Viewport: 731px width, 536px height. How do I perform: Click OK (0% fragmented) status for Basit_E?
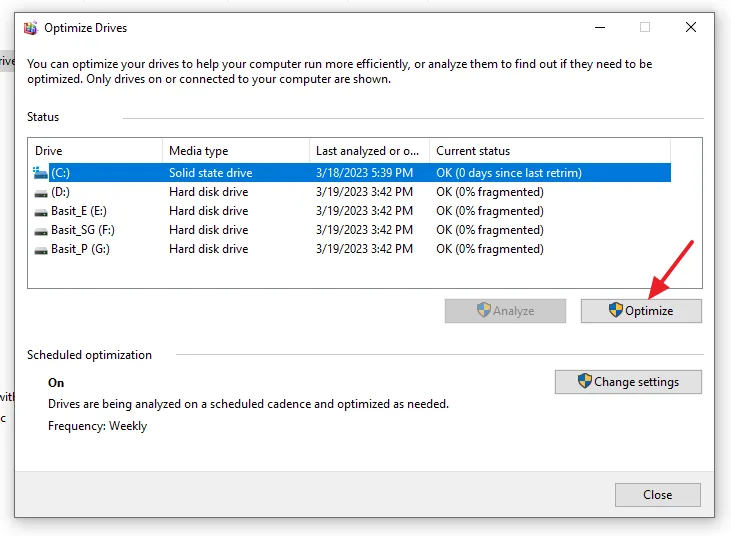coord(490,211)
